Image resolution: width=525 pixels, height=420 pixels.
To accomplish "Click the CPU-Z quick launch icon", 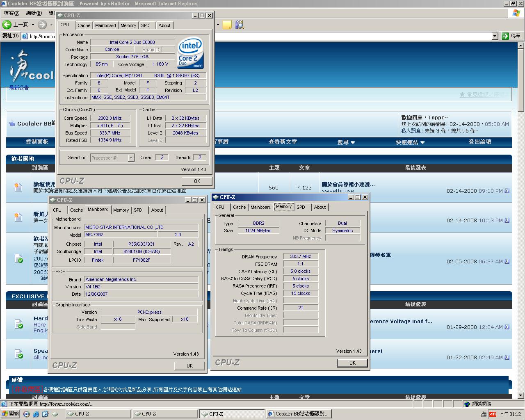I will (55, 414).
